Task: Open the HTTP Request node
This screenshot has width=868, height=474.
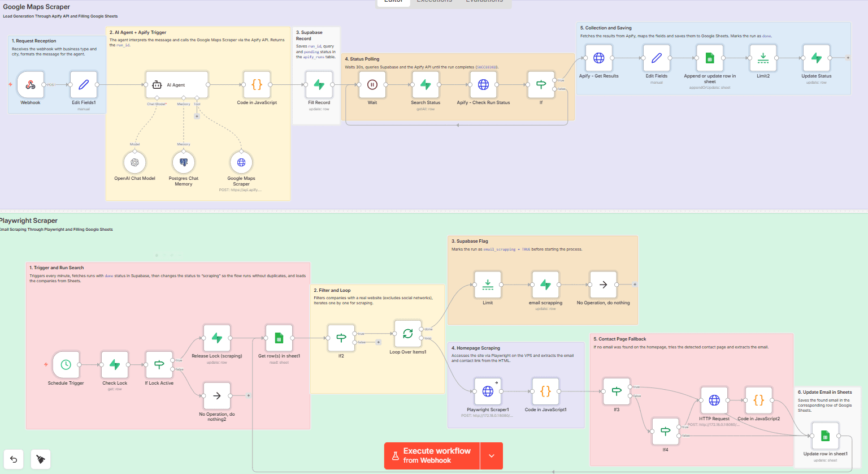Action: 714,400
